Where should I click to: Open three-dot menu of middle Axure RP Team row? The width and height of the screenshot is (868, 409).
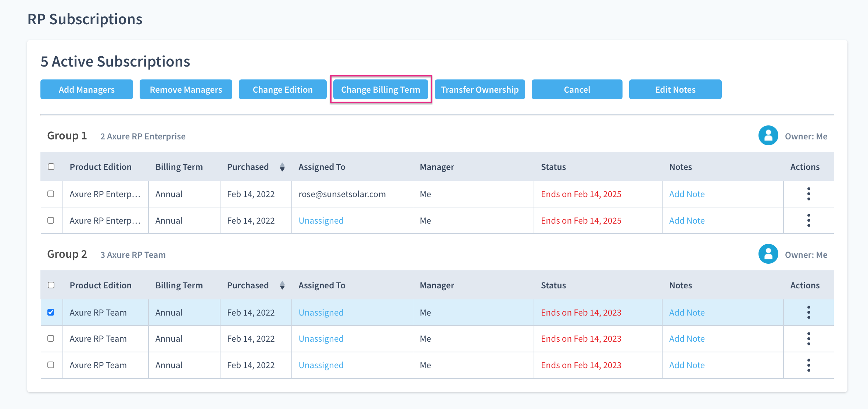pyautogui.click(x=808, y=338)
